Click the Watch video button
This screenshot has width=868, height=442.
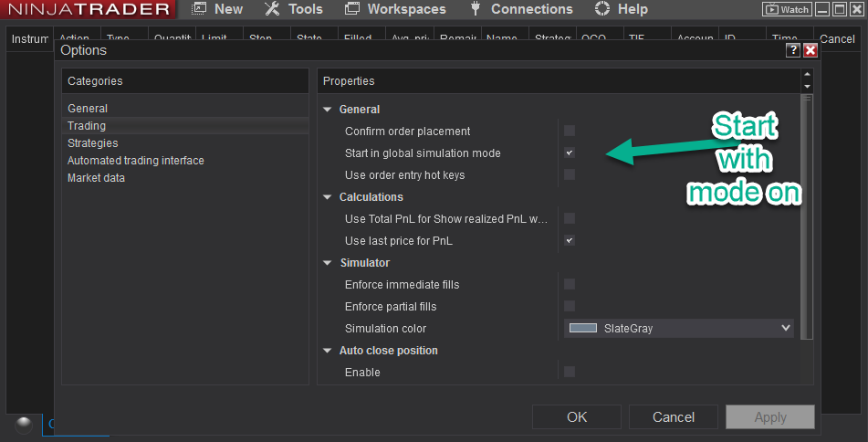coord(786,9)
